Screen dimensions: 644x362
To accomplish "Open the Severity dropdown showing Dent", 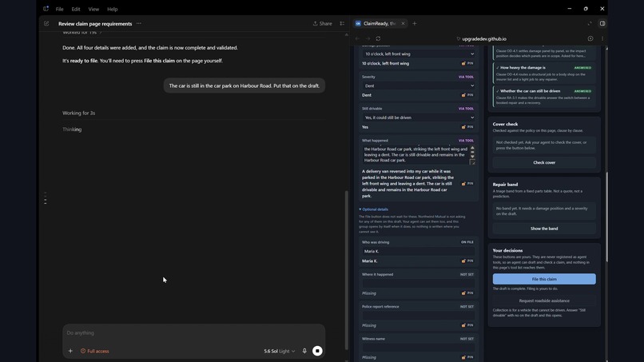I will pyautogui.click(x=419, y=86).
